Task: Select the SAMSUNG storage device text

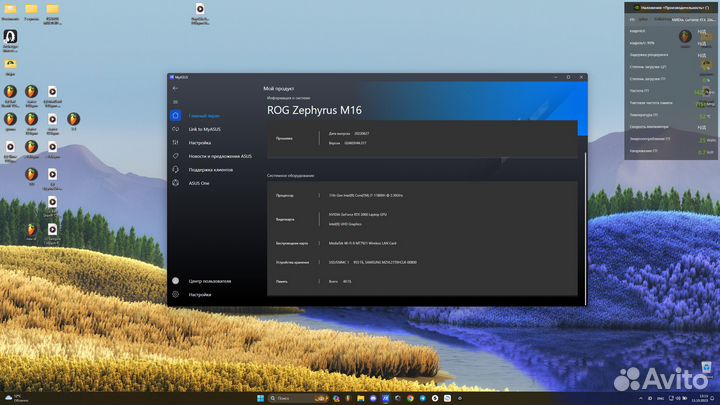Action: (x=372, y=263)
